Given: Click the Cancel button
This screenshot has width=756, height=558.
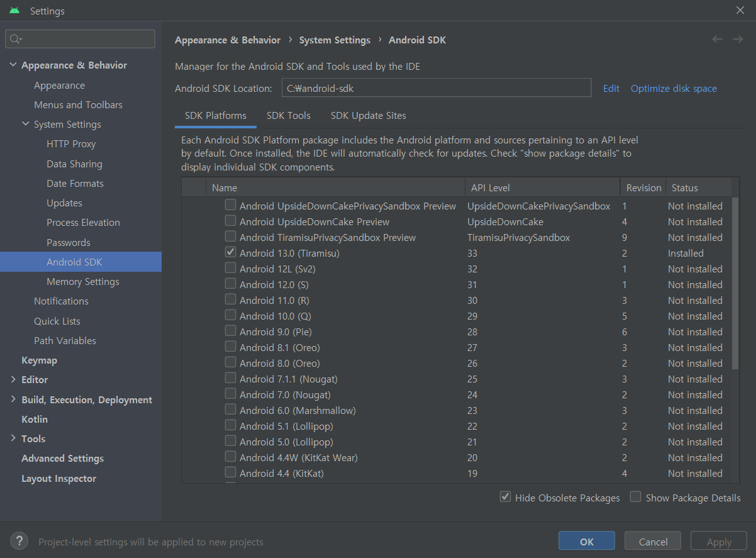Looking at the screenshot, I should (653, 542).
